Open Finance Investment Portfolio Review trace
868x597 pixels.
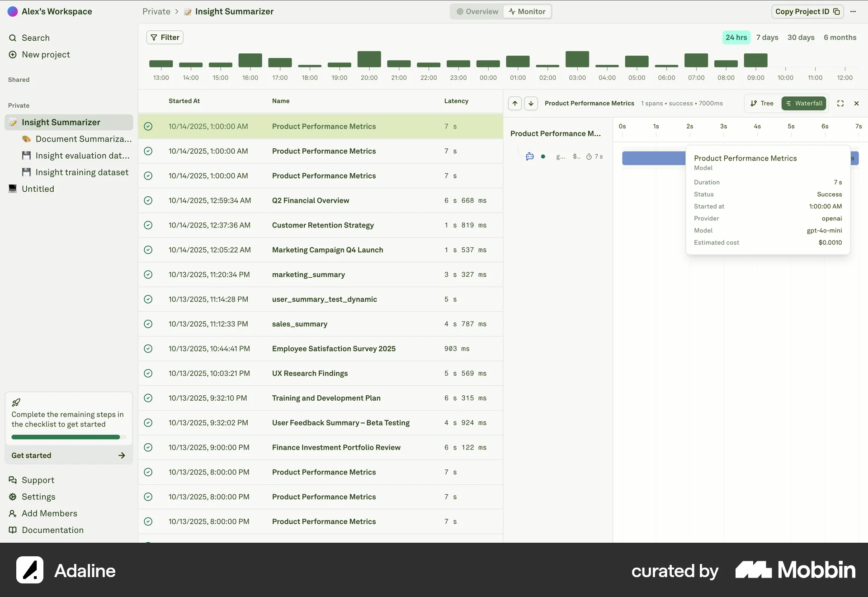pos(321,447)
